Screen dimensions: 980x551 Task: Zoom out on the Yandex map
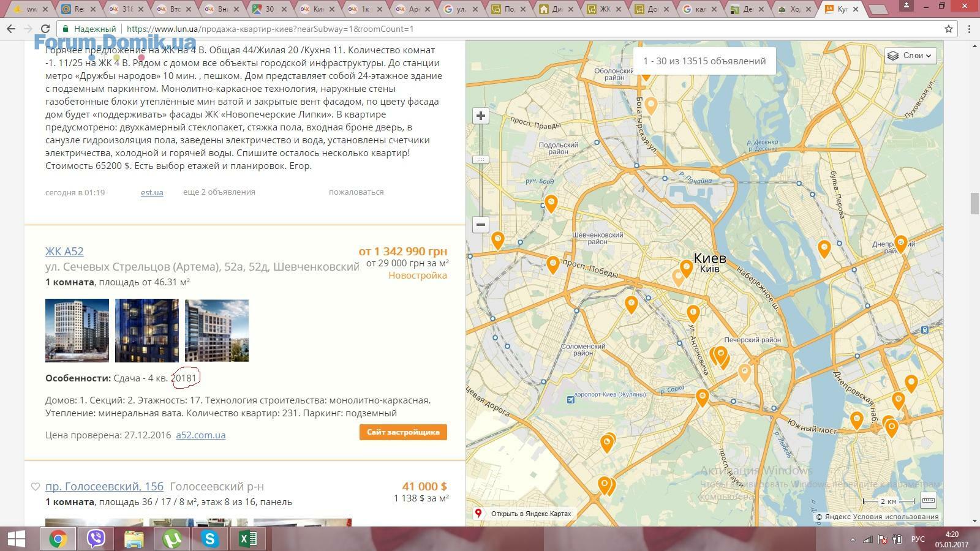481,225
